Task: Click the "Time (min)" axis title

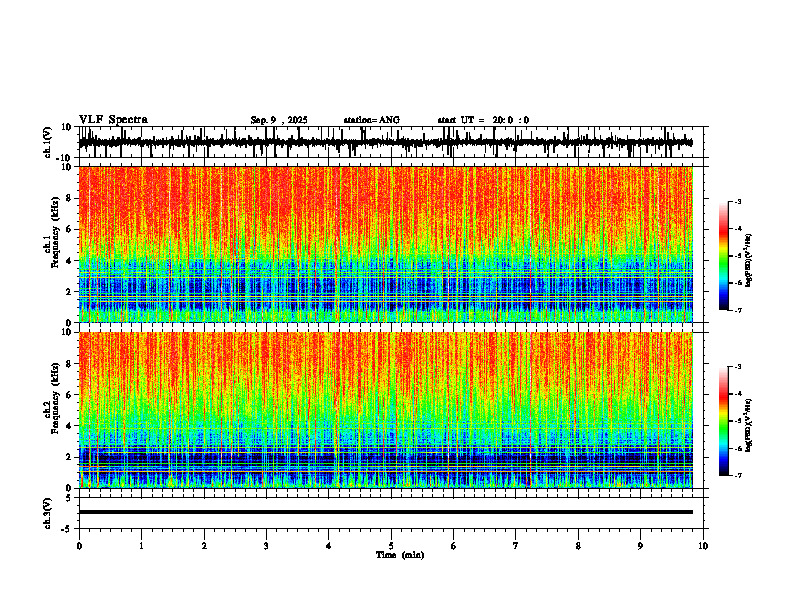Action: 400,555
